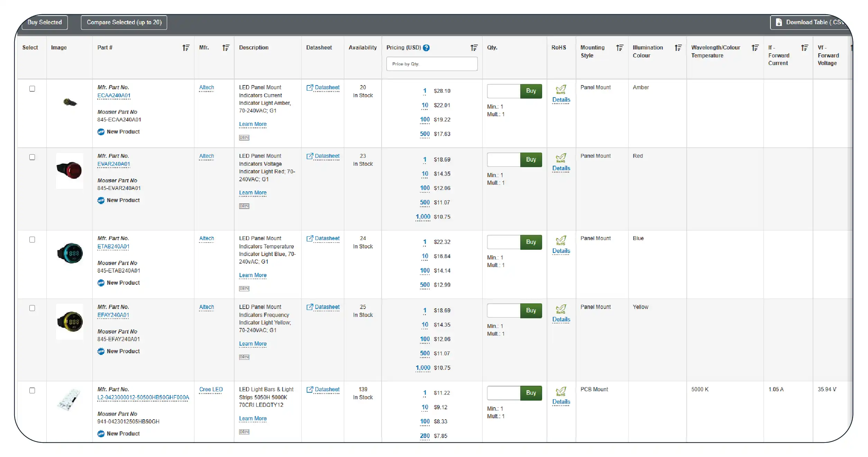
Task: Click the Price by Qty. input field
Action: [x=431, y=64]
